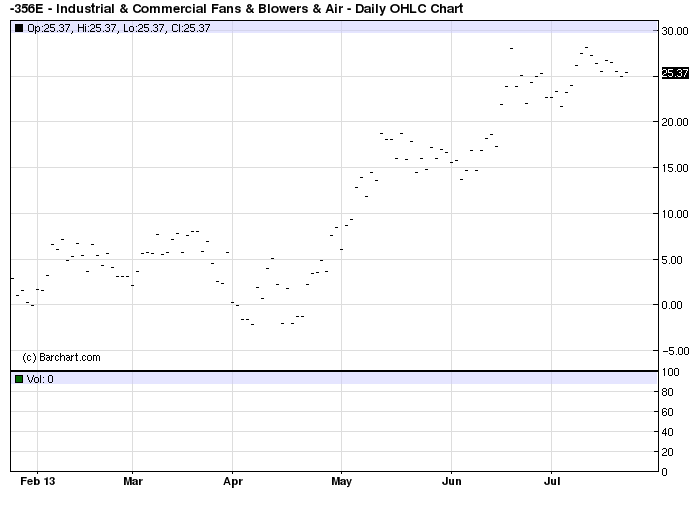The height and width of the screenshot is (512, 700).
Task: Click the '(c) Barchart.com' copyright text
Action: [x=61, y=357]
